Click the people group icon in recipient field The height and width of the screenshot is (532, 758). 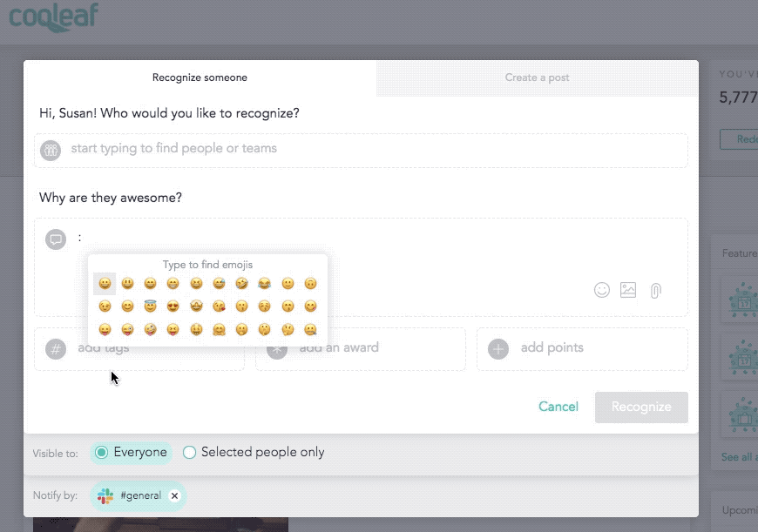pos(51,151)
